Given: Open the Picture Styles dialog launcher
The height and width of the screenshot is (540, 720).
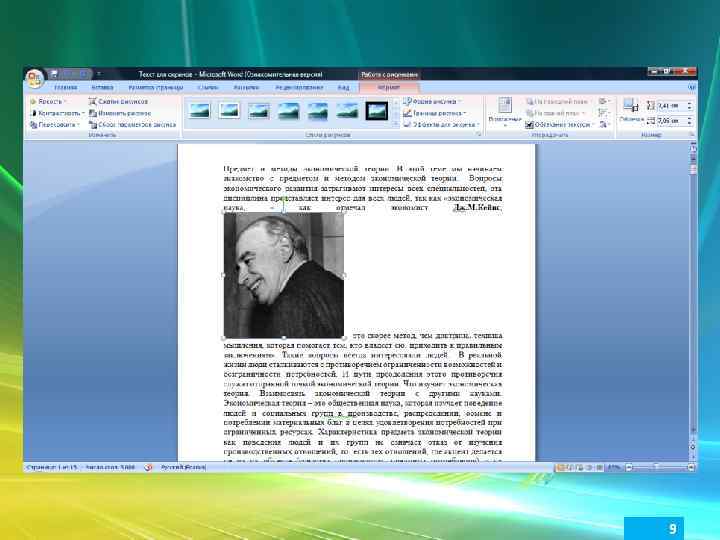Looking at the screenshot, I should pos(479,135).
